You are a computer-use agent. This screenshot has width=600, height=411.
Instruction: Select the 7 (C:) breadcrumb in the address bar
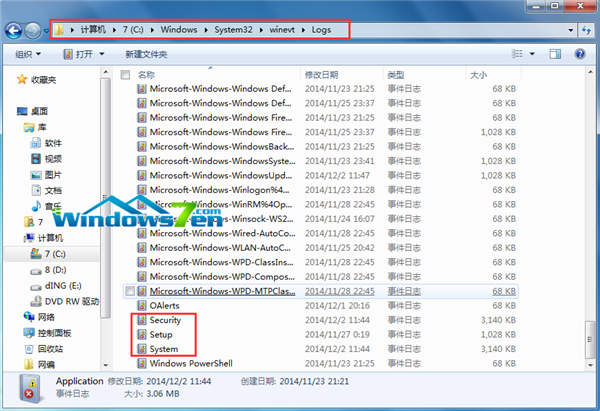(133, 29)
